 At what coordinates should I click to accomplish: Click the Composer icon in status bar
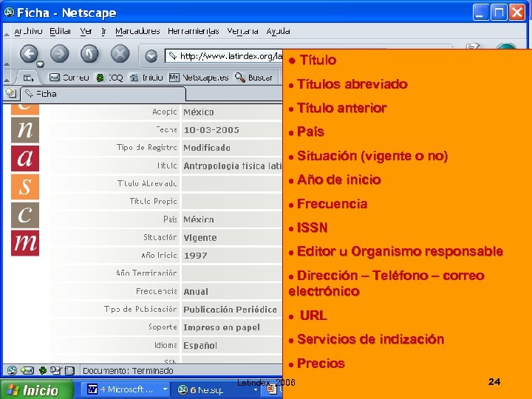(x=55, y=370)
